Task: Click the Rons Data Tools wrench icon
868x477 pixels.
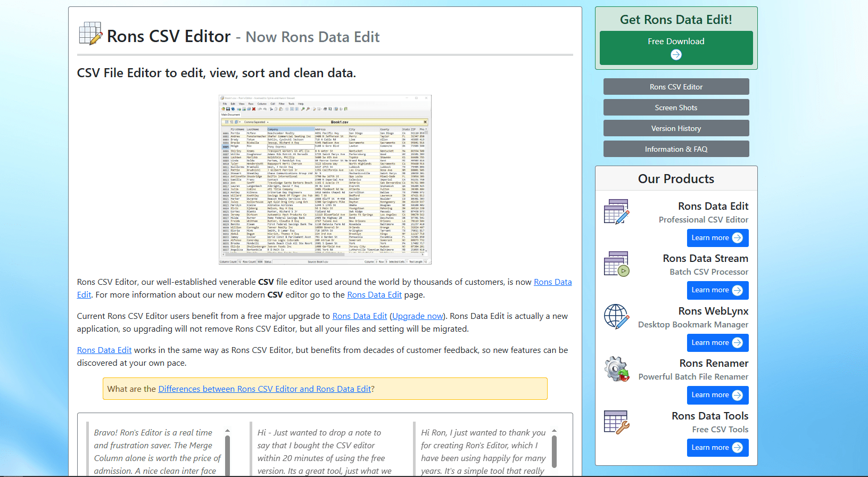Action: 617,422
